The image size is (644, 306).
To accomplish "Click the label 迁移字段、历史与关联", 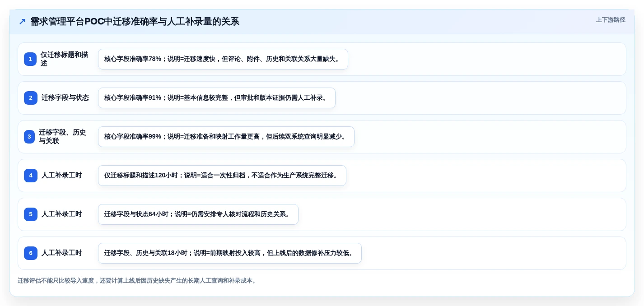I will 62,137.
